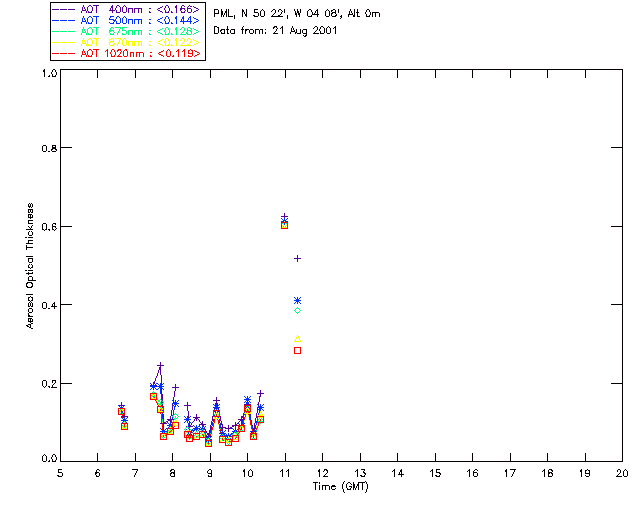The image size is (640, 512).
Task: Click the purple dashed line in legend
Action: pos(64,9)
